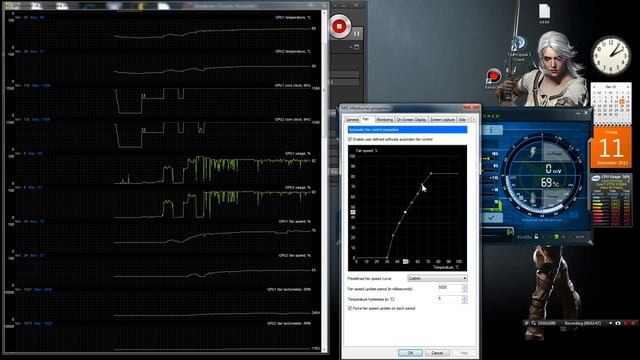Screen dimensions: 640x360
Task: Increase temperature hysteresis stepper
Action: [x=464, y=298]
